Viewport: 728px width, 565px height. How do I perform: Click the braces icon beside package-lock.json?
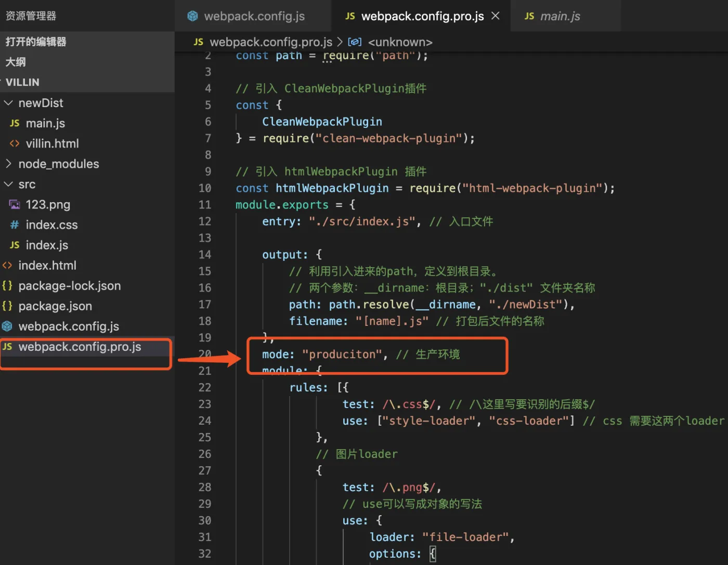coord(7,285)
